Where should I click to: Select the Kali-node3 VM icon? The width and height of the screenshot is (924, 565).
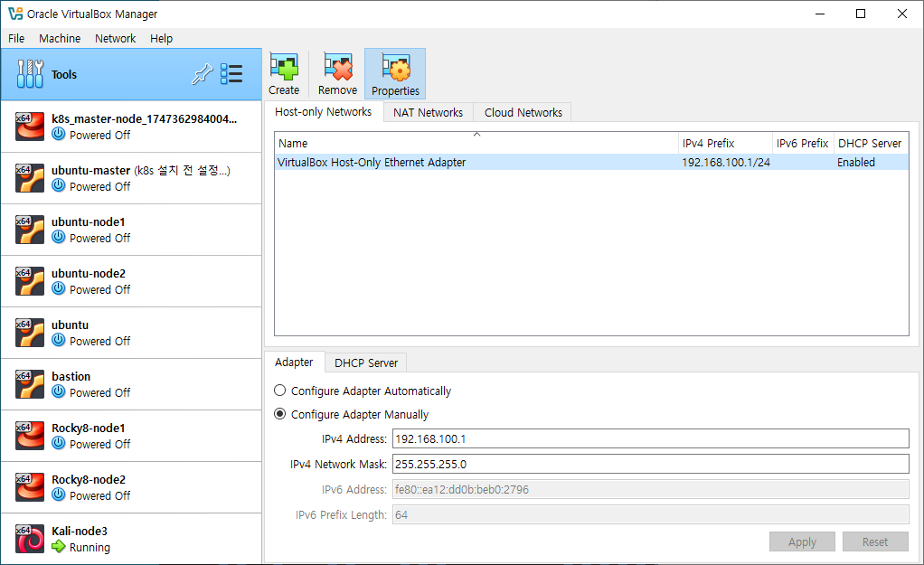tap(30, 539)
